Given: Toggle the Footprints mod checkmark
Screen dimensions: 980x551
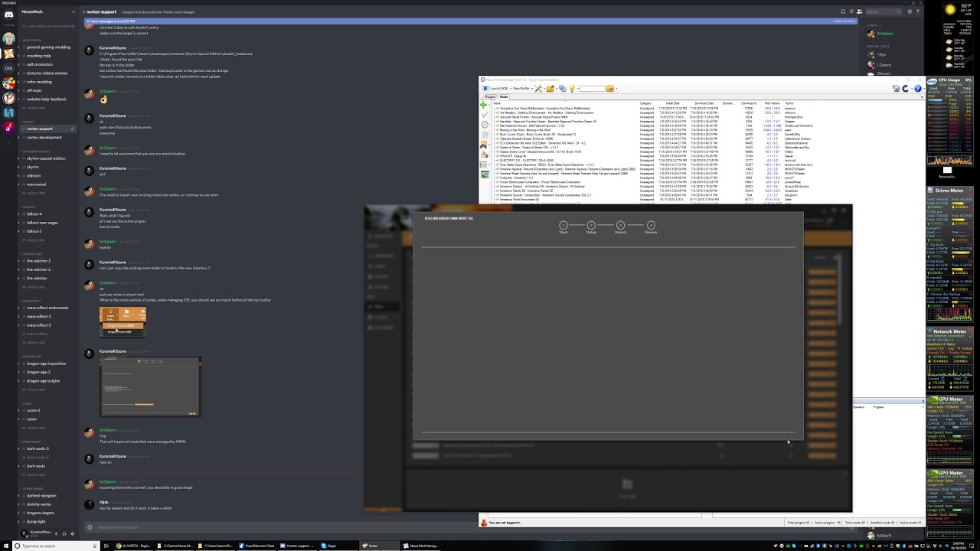Looking at the screenshot, I should tap(496, 178).
